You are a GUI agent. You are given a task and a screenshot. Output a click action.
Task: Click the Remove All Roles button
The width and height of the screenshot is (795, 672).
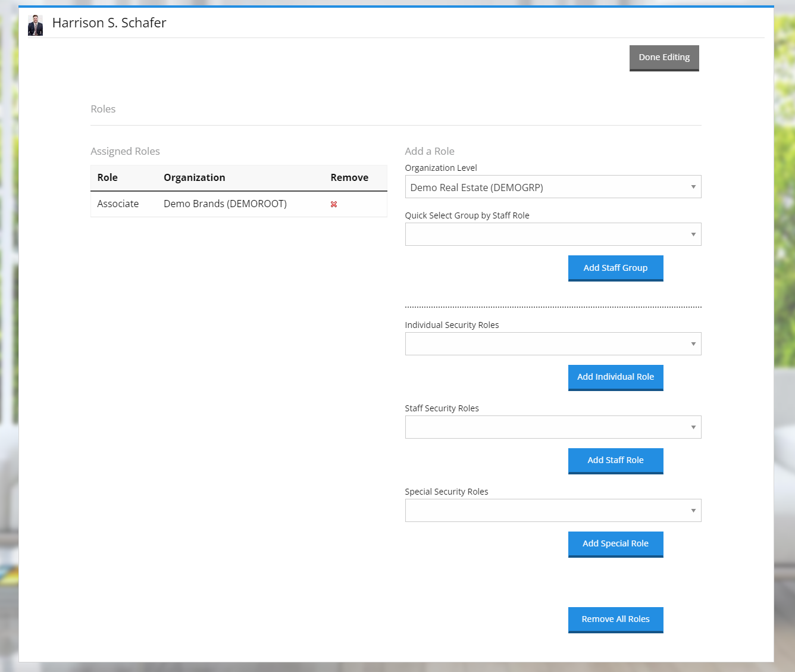(615, 619)
